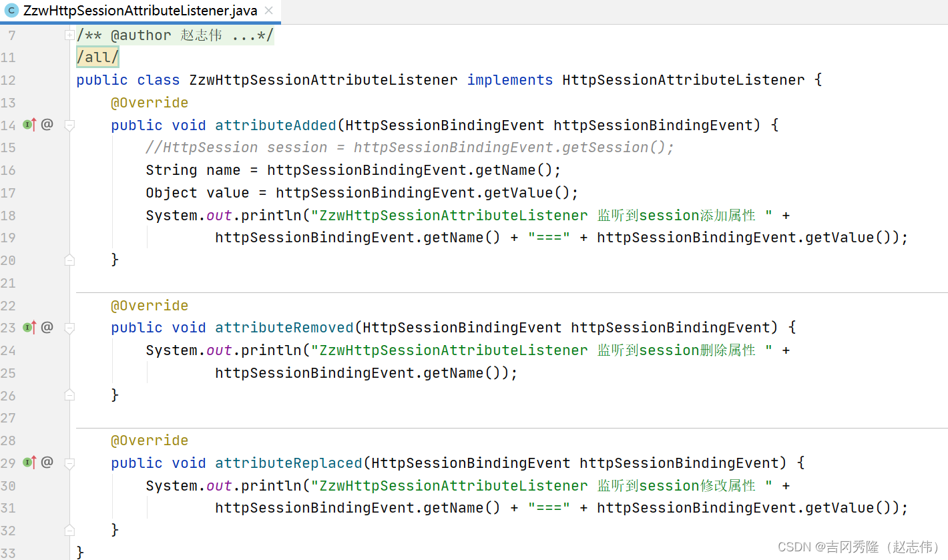
Task: Click the HttpSessionAttributeListener interface name on line 12
Action: tap(684, 80)
